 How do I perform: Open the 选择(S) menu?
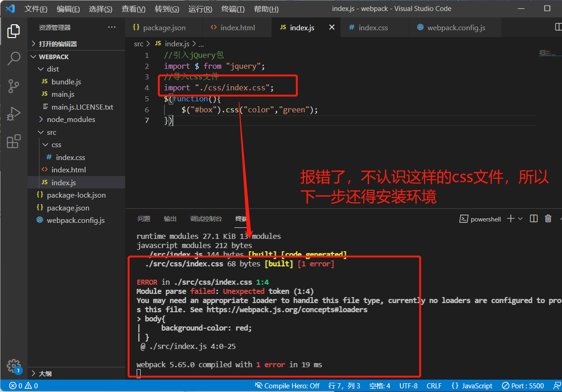100,9
